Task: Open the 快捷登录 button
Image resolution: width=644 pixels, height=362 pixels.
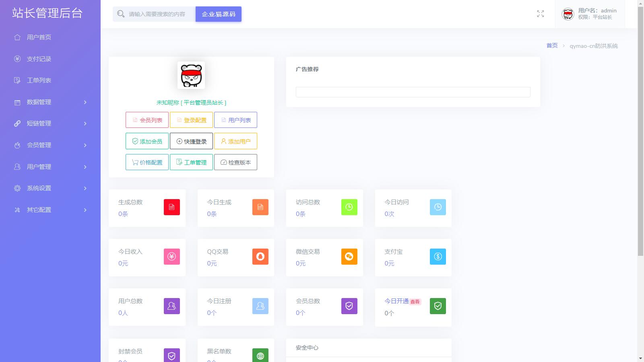Action: [191, 141]
